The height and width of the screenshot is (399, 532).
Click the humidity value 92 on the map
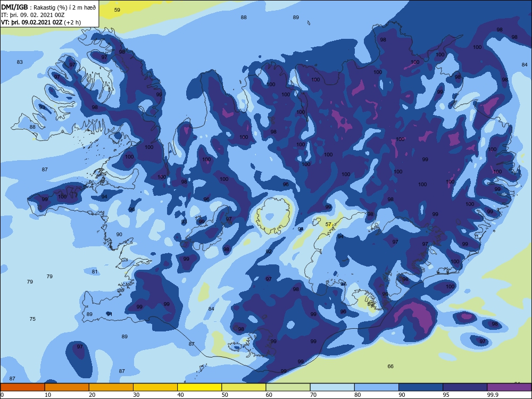[x=269, y=252]
